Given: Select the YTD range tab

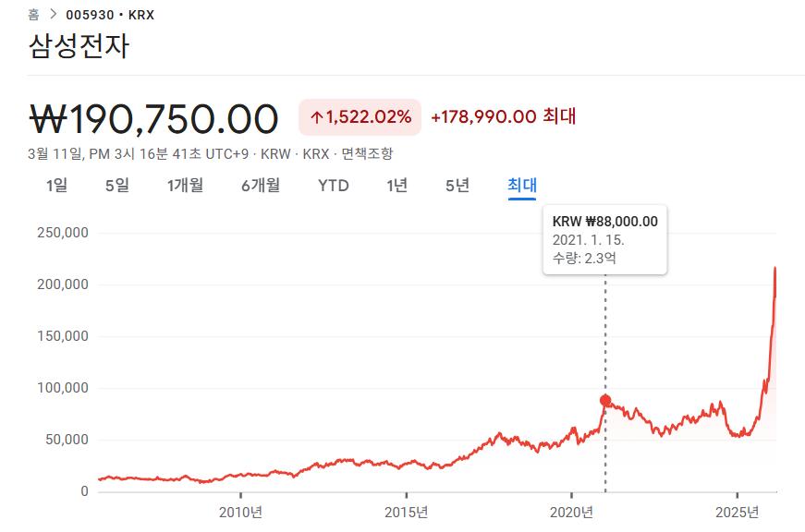Looking at the screenshot, I should [333, 186].
